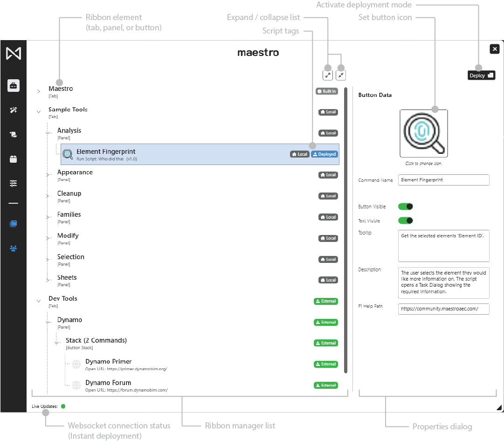Expand the Appearance panel node
This screenshot has height=441, width=504.
point(48,175)
